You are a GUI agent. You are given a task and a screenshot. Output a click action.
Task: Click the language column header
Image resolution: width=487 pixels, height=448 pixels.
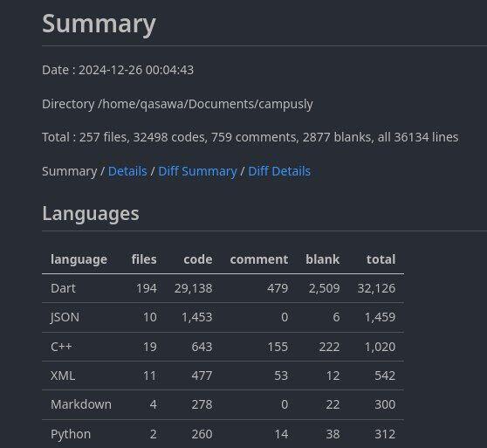tap(79, 259)
